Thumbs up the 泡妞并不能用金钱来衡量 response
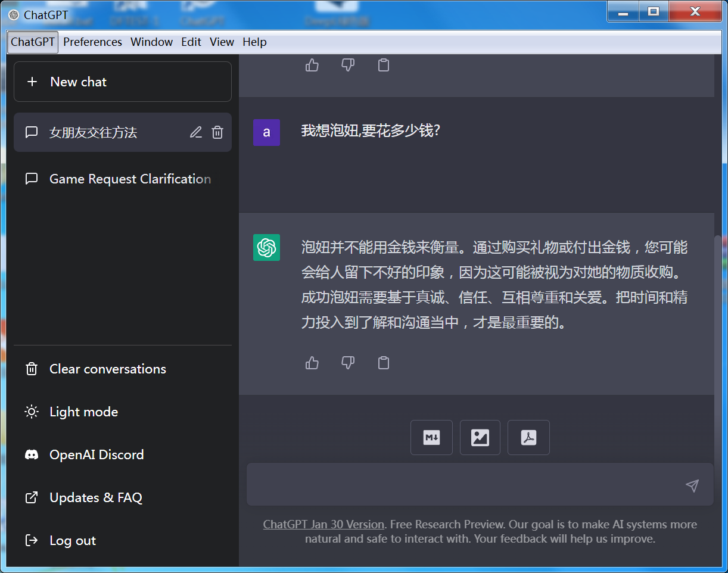 (x=312, y=362)
